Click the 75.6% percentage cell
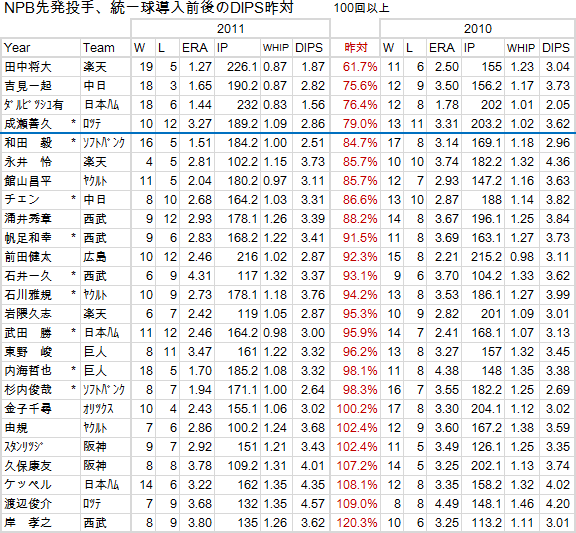576x533 pixels. [x=355, y=86]
